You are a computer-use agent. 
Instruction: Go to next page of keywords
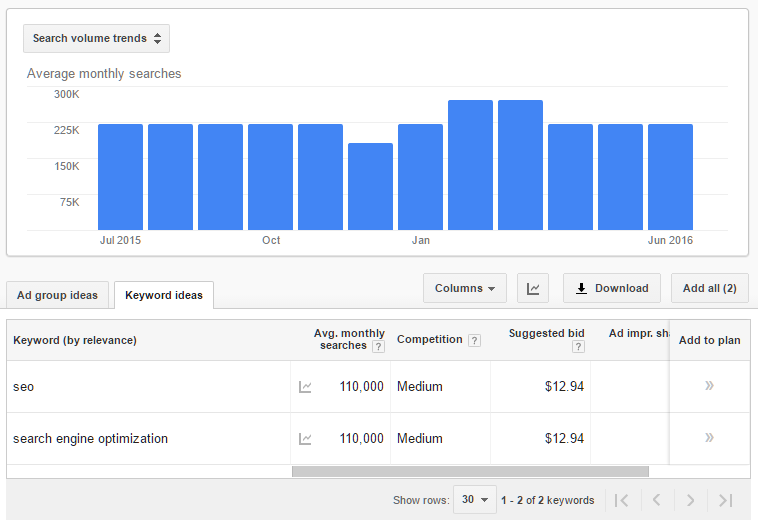coord(691,500)
